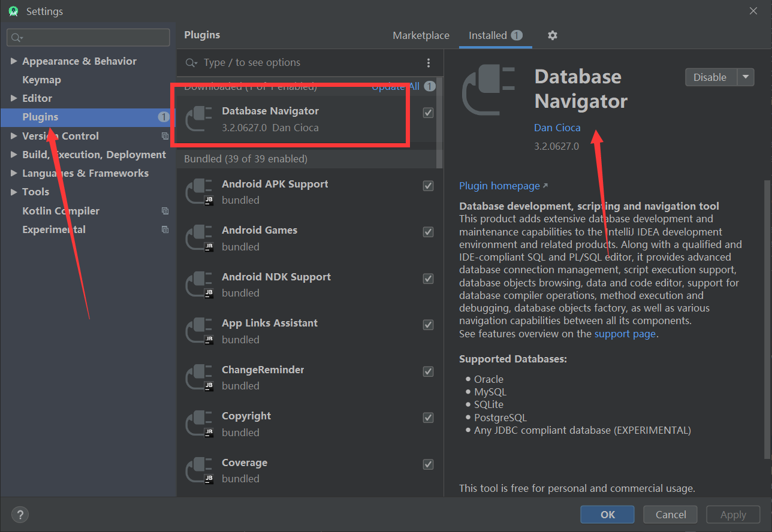Open plugin settings gear menu
Screen dimensions: 772x532
(x=553, y=35)
